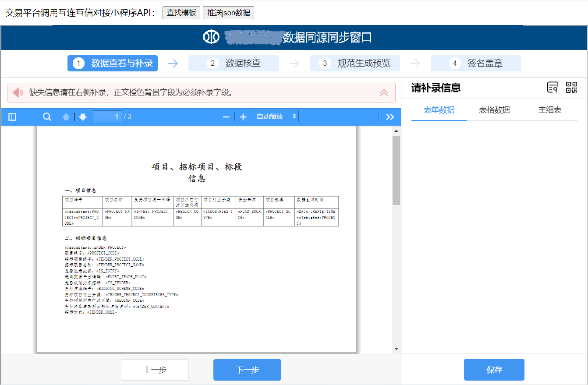Switch to the 表格数据 tab
588x385 pixels.
pyautogui.click(x=494, y=110)
